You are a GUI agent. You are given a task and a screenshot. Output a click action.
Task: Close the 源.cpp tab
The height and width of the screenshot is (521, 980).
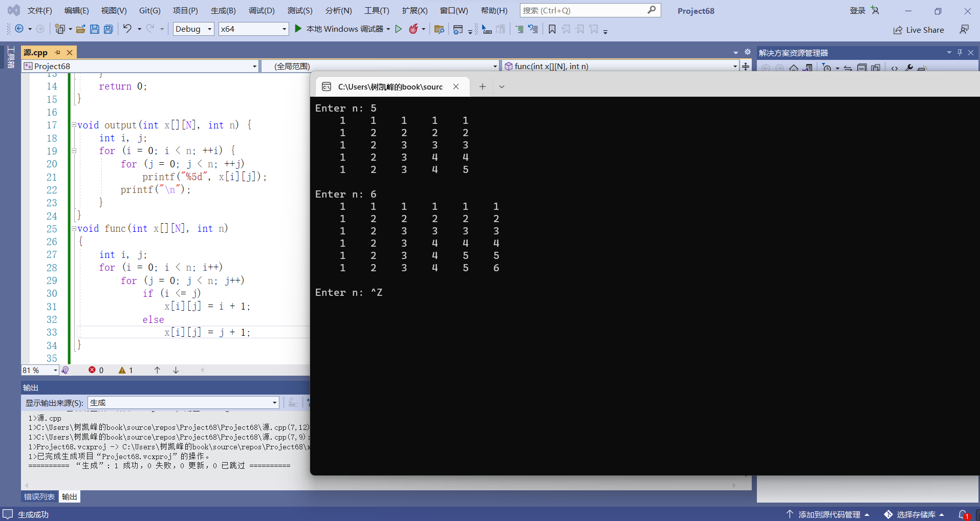[x=70, y=52]
